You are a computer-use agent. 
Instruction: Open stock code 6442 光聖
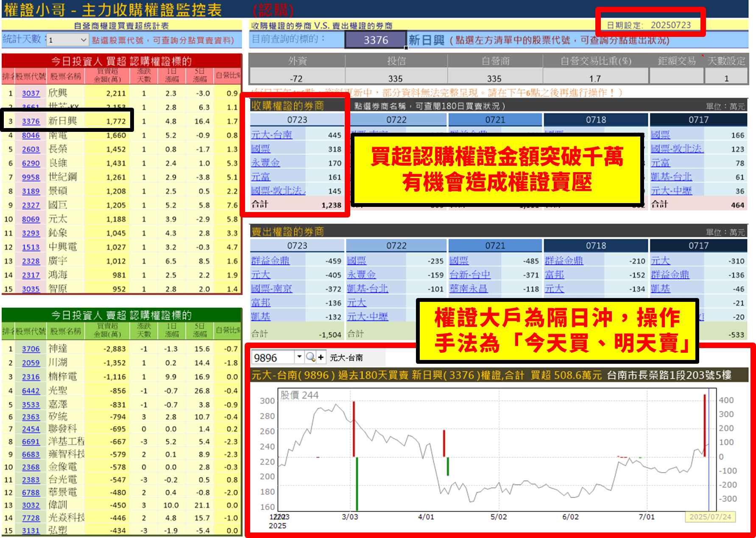(31, 391)
